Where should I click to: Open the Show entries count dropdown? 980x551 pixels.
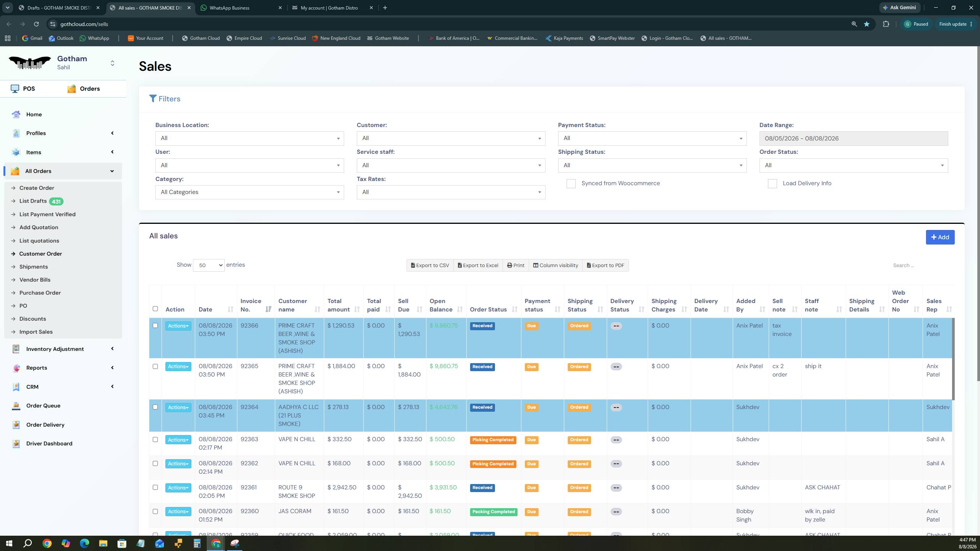pyautogui.click(x=208, y=265)
